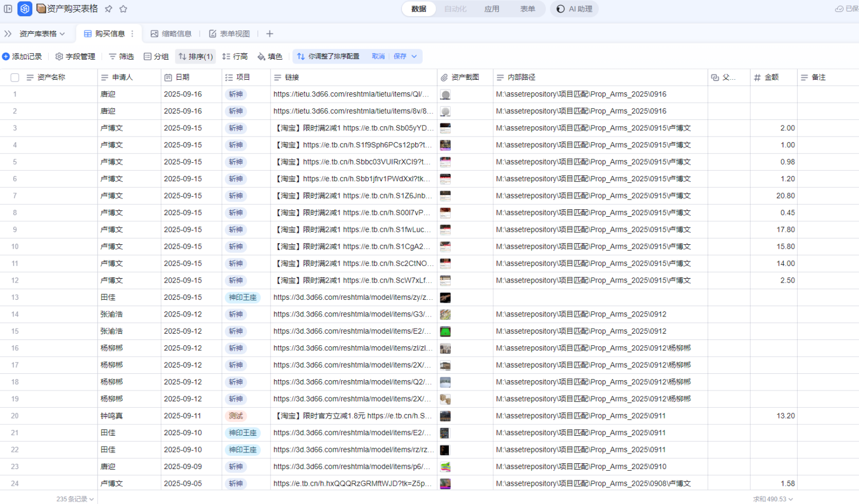The height and width of the screenshot is (504, 859).
Task: Click 取消 to discard sort changes
Action: 378,56
